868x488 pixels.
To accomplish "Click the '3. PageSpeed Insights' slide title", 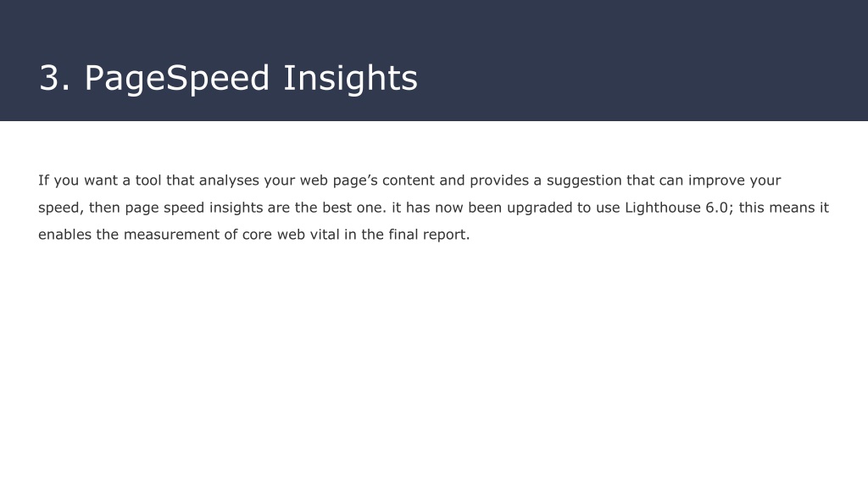I will pos(228,78).
